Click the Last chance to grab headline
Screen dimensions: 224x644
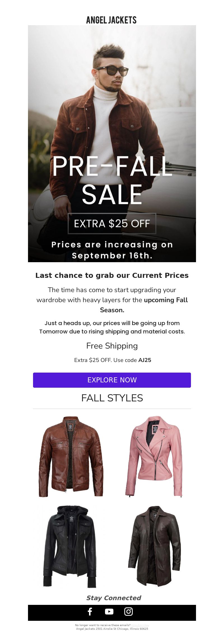point(112,275)
